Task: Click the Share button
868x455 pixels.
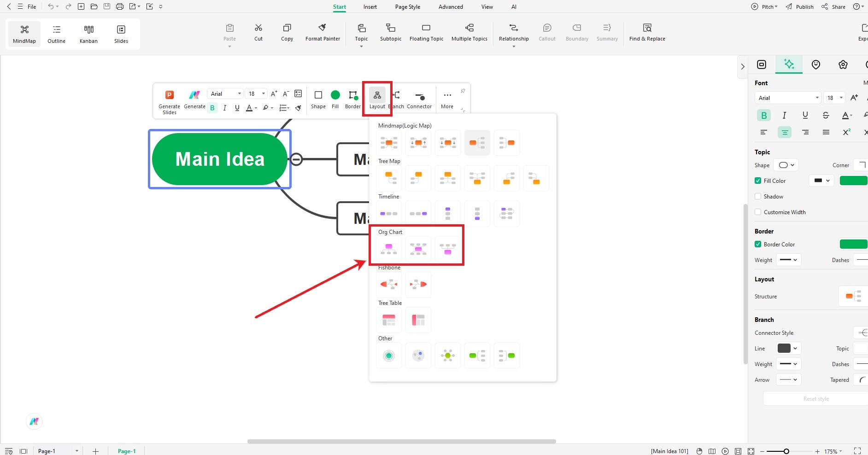Action: pos(833,6)
